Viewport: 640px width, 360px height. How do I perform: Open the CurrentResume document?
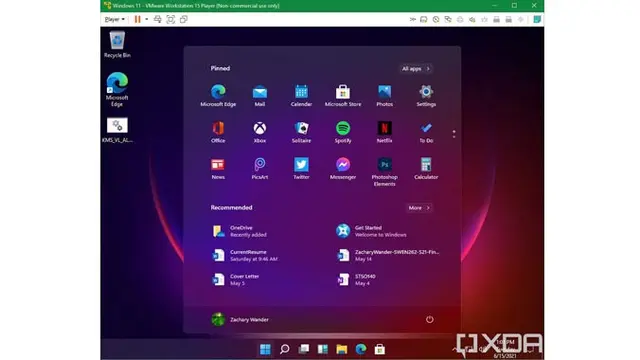tap(245, 255)
